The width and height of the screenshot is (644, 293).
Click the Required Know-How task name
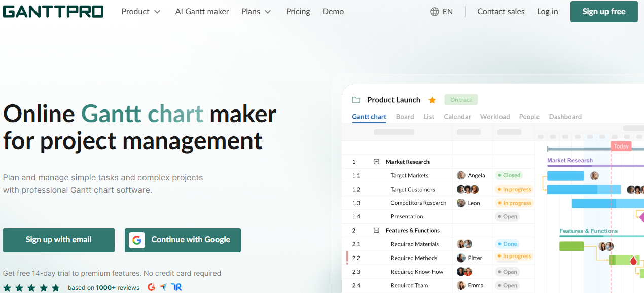417,272
